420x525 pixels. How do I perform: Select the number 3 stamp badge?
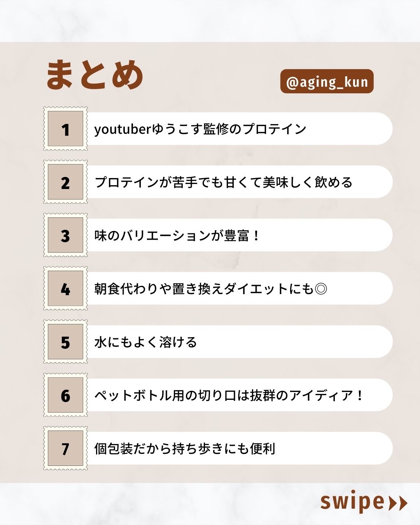(x=65, y=235)
